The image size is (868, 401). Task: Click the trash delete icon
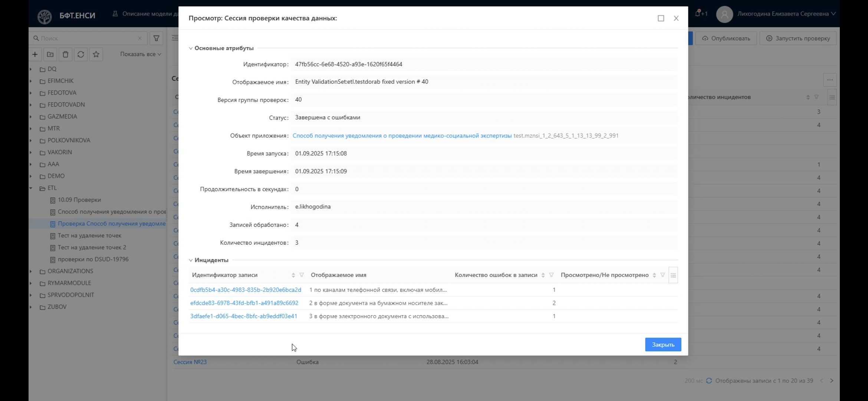(65, 54)
